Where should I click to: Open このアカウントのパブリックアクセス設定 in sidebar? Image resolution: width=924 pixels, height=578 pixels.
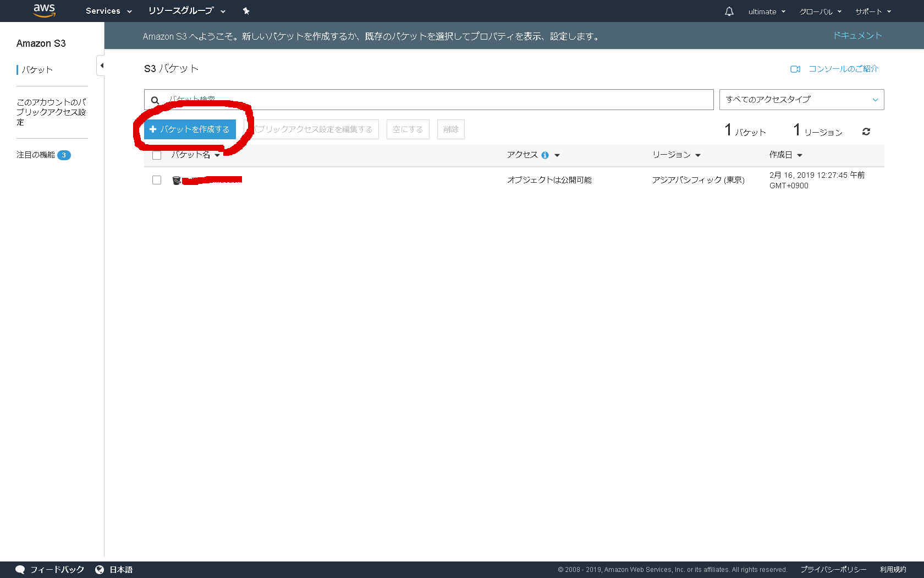pos(51,112)
